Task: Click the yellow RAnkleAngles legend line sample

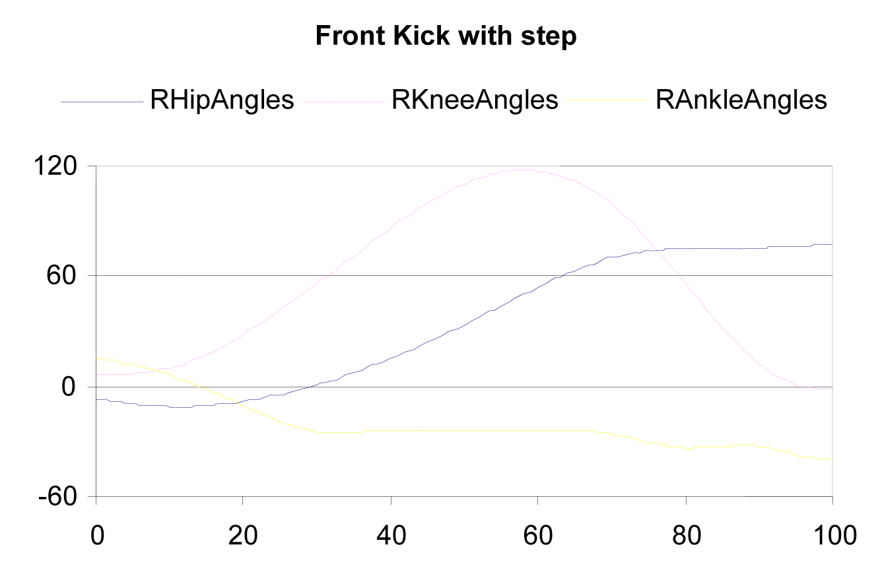Action: pos(609,100)
